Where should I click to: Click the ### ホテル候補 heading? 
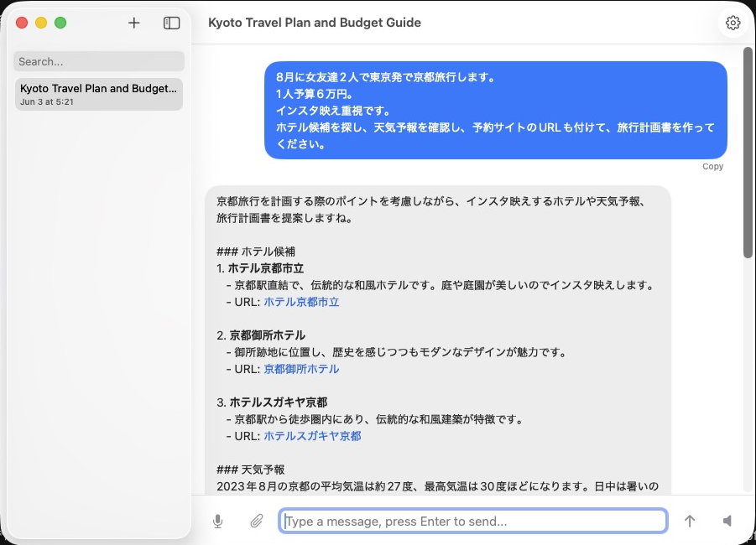[256, 252]
